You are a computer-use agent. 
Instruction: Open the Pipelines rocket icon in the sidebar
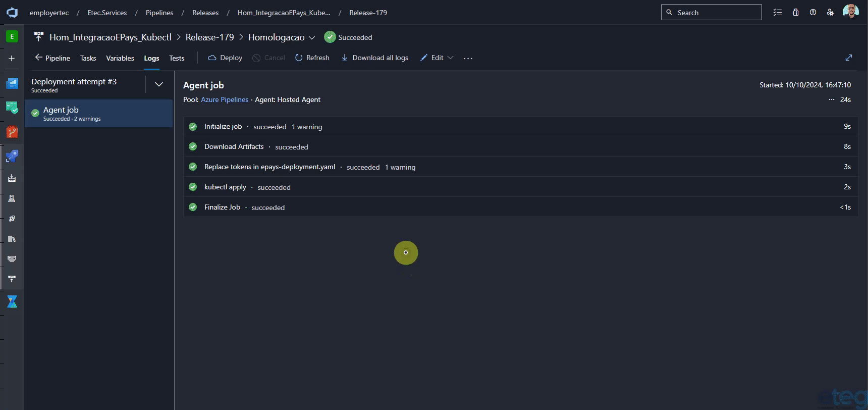pyautogui.click(x=12, y=157)
